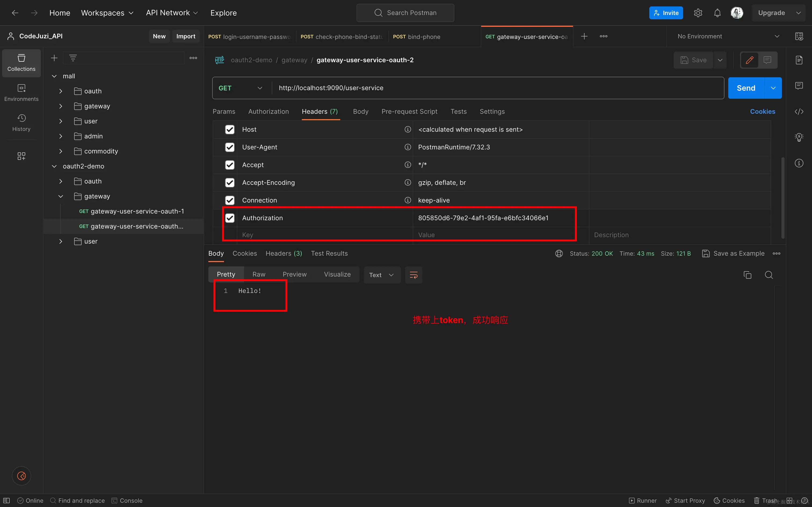812x507 pixels.
Task: Expand the commodity folder
Action: pos(61,151)
